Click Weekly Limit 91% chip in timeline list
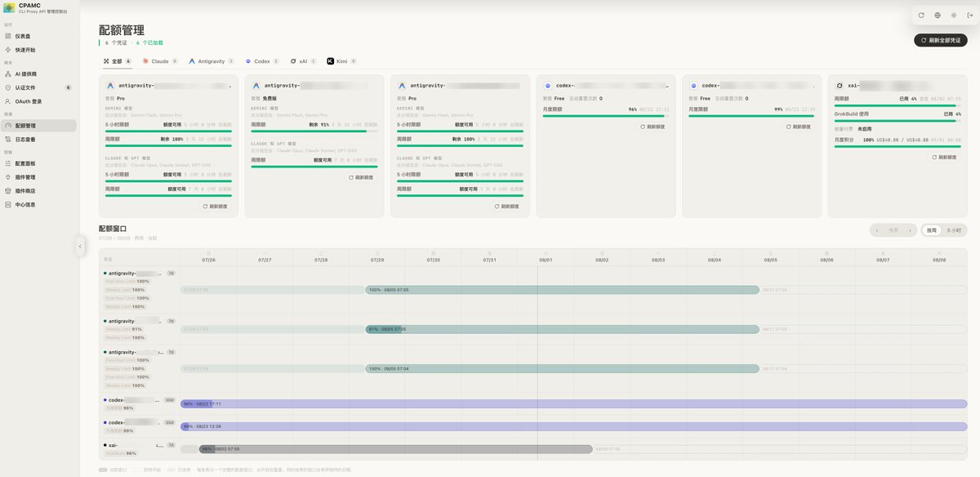The width and height of the screenshot is (980, 477). [125, 329]
